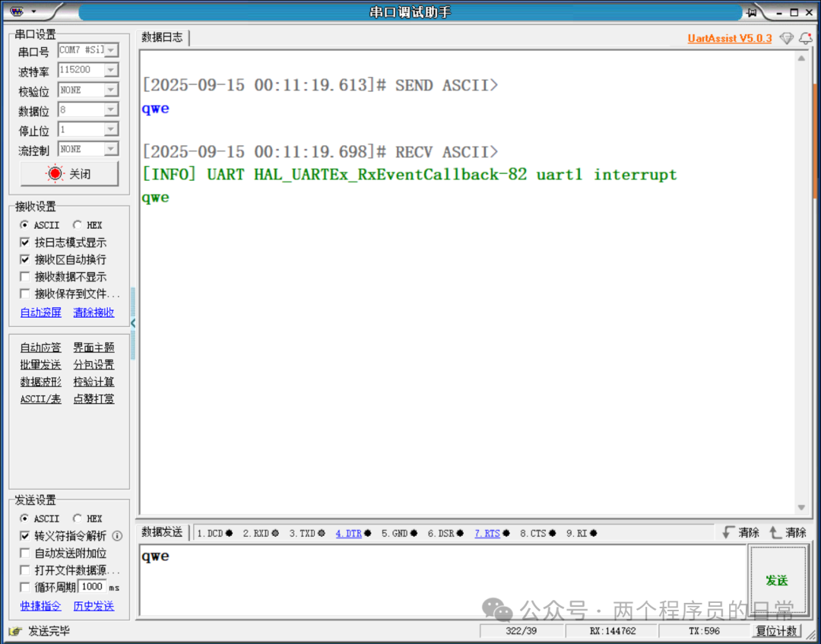
Task: Click info icon next to 转义符指令解析
Action: click(117, 535)
